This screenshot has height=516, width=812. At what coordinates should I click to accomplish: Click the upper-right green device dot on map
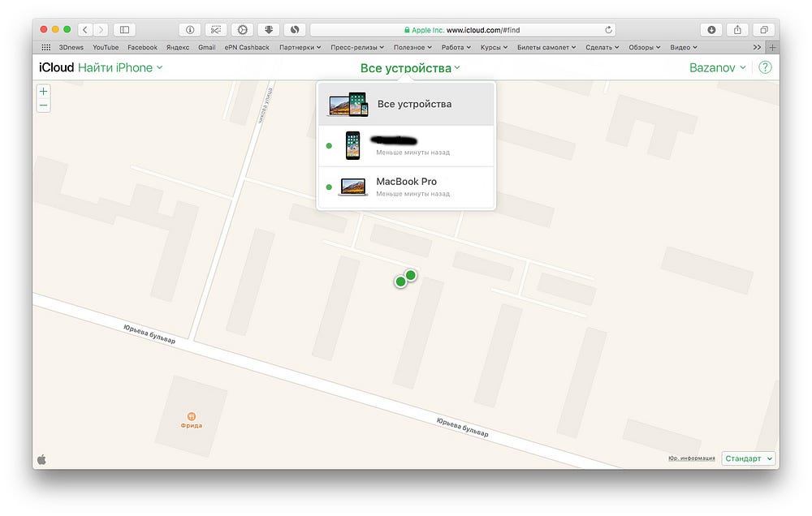[x=411, y=275]
